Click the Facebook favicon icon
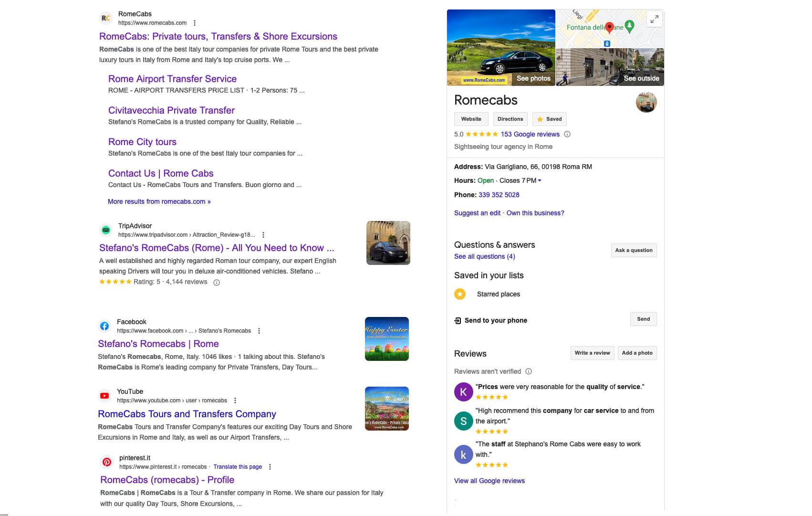812x516 pixels. [x=104, y=326]
